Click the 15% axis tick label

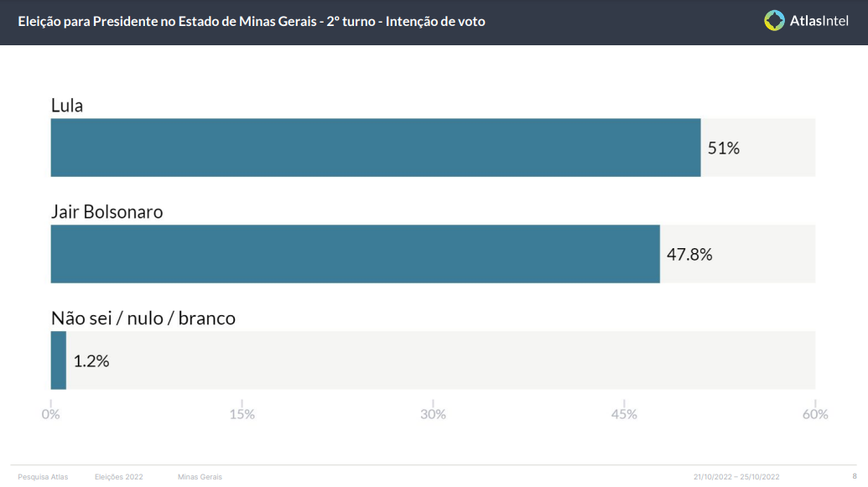point(242,414)
